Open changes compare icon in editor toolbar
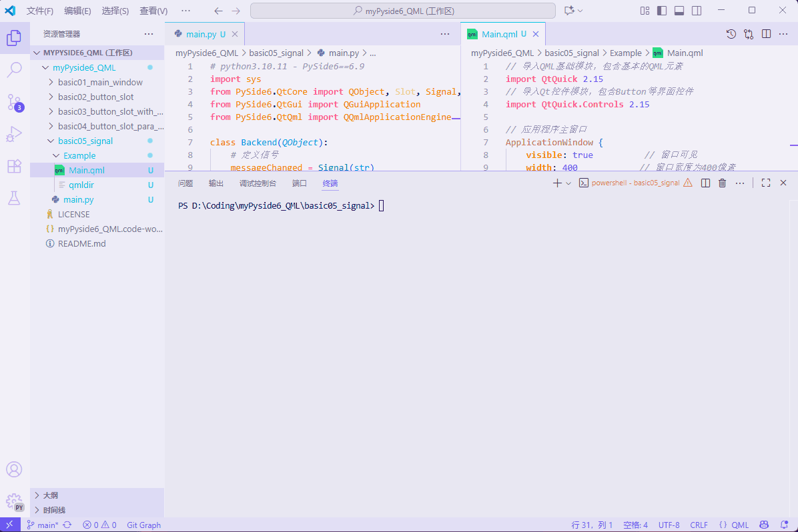The width and height of the screenshot is (798, 532). click(x=749, y=34)
